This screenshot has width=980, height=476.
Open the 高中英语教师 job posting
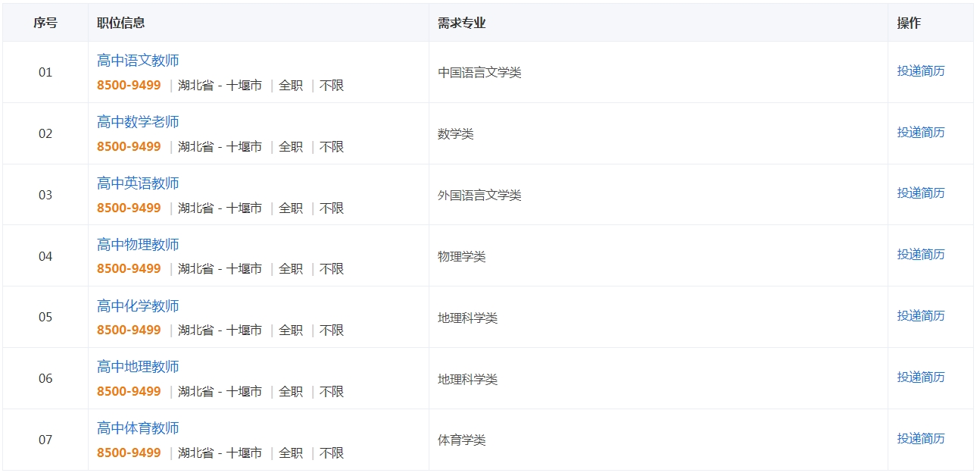(x=138, y=183)
